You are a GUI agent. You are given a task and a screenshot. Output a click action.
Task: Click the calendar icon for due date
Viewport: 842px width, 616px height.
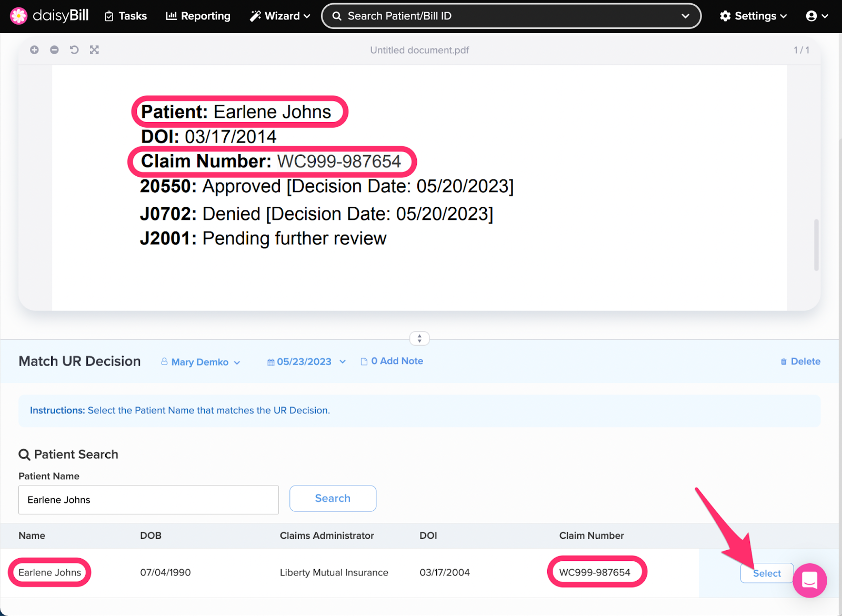pos(270,362)
